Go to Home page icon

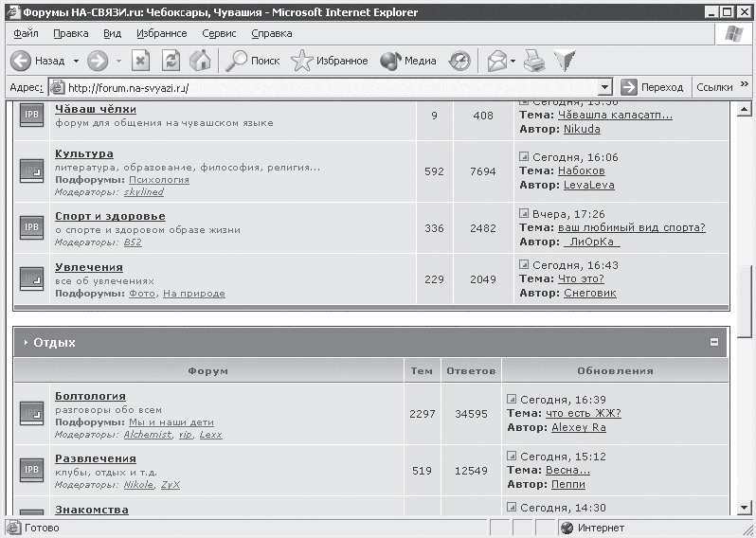[x=200, y=61]
